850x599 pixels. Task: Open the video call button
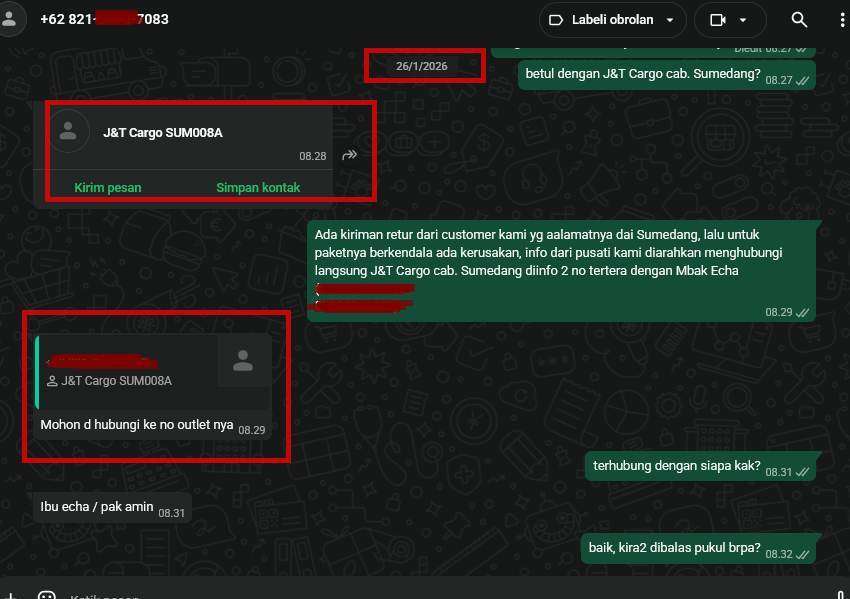click(x=717, y=20)
